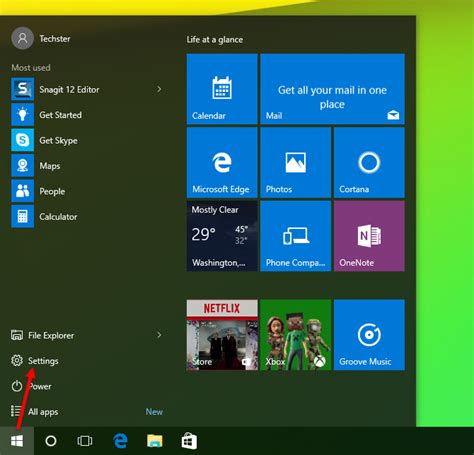Click the New label beside All apps
474x455 pixels.
pyautogui.click(x=154, y=412)
